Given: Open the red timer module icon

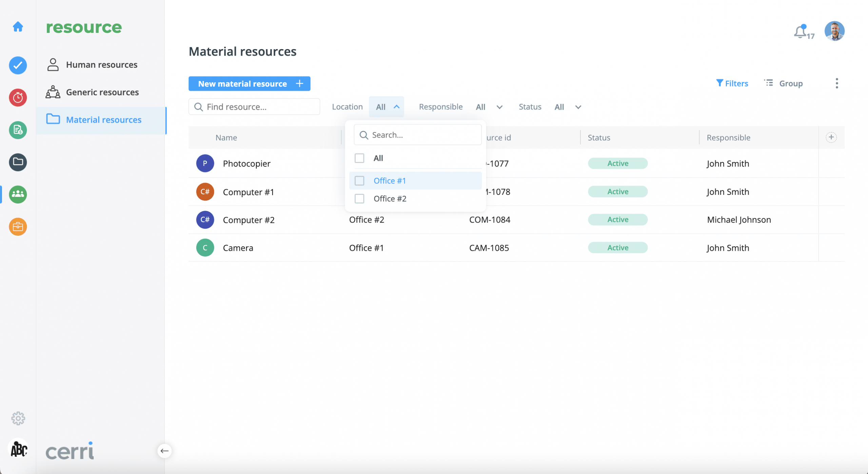Looking at the screenshot, I should pyautogui.click(x=18, y=98).
